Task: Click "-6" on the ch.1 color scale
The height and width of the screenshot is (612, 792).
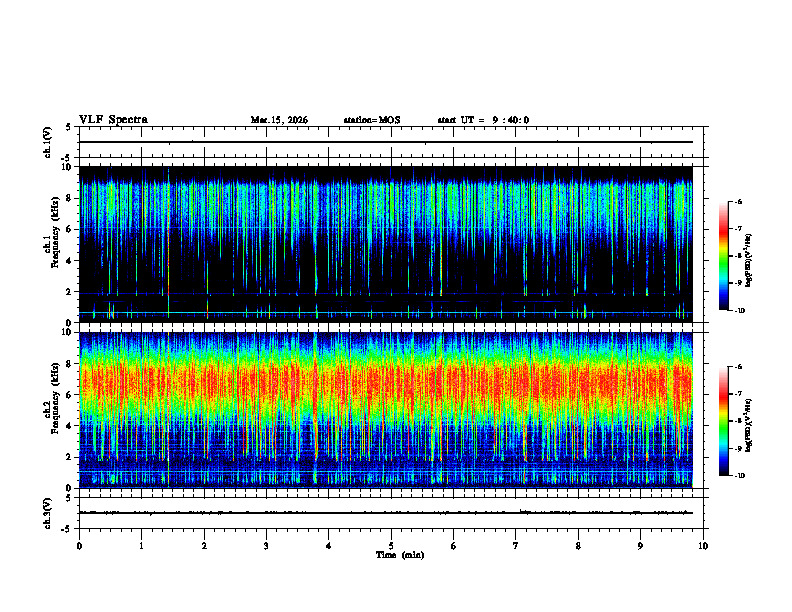Action: pyautogui.click(x=738, y=201)
